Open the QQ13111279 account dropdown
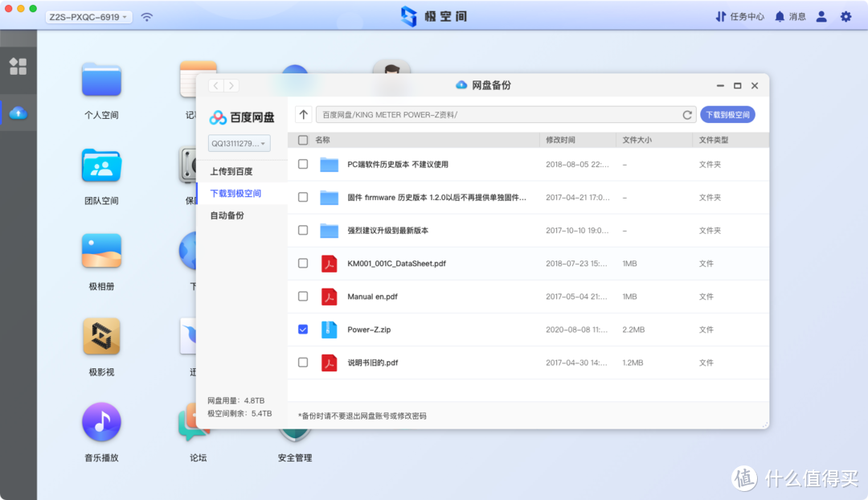Viewport: 868px width, 500px height. coord(239,143)
